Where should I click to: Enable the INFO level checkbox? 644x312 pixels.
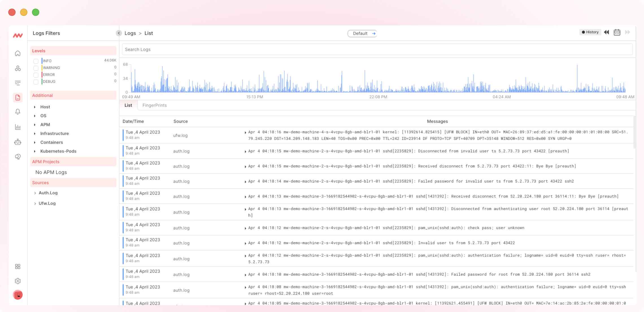tap(36, 61)
